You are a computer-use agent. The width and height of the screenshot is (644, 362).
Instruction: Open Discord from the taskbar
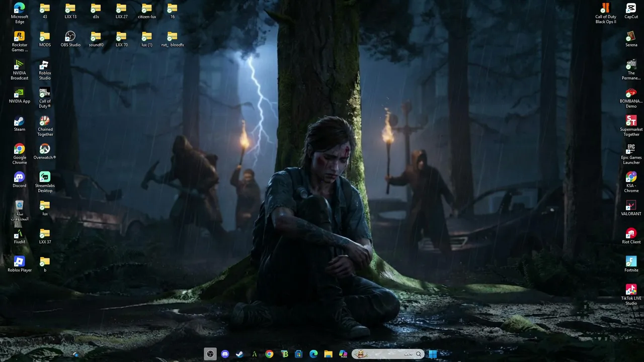pos(225,354)
